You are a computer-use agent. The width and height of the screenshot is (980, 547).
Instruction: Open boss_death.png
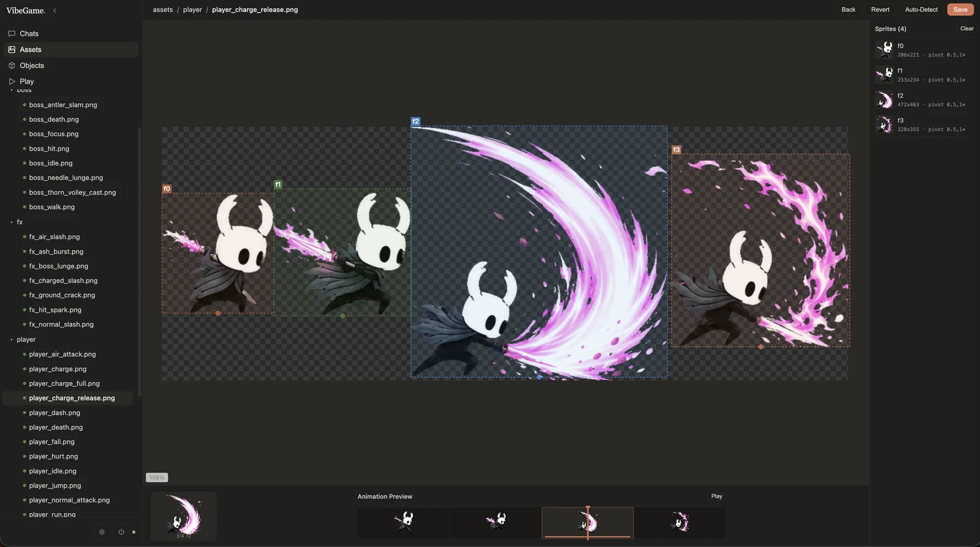[54, 119]
